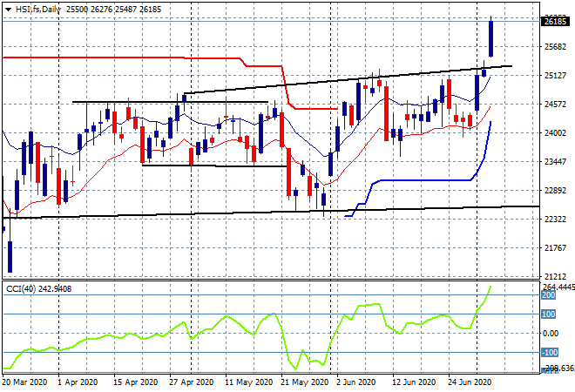Viewport: 575px width, 392px height.
Task: Click price axis label 25682
Action: [x=556, y=46]
